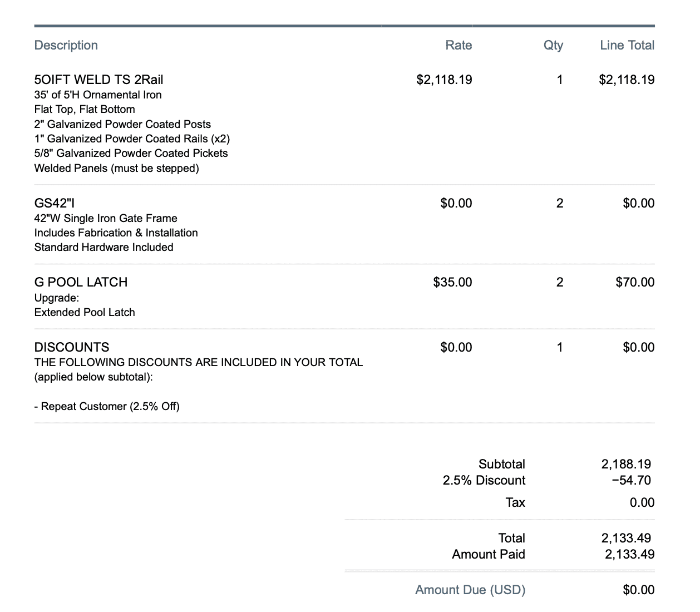This screenshot has width=700, height=612.
Task: Click the Rate column header
Action: click(x=459, y=46)
